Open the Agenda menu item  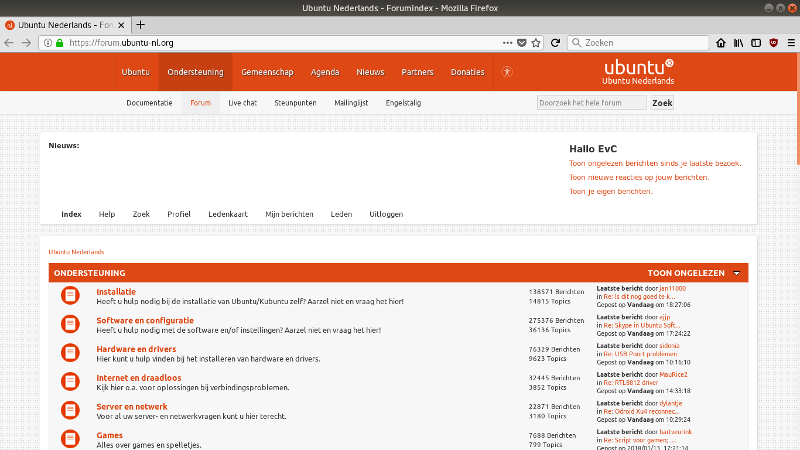pos(325,72)
